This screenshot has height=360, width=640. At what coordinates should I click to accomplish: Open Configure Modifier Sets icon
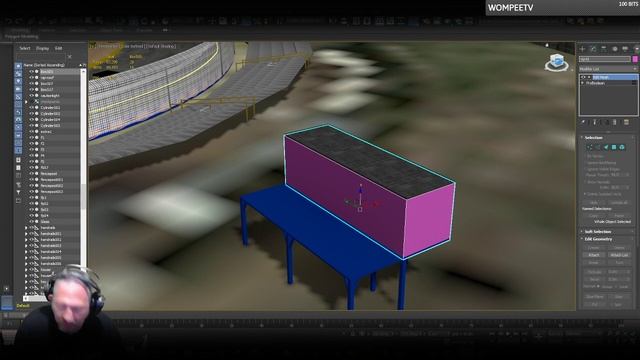627,122
